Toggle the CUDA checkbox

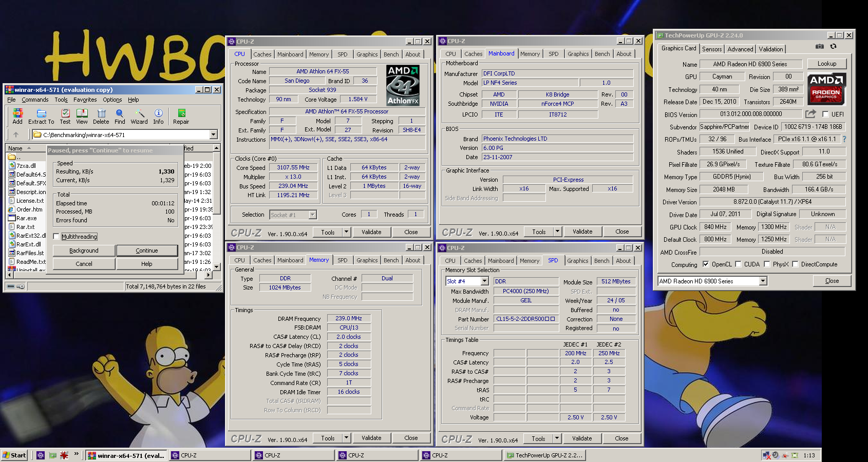[738, 264]
